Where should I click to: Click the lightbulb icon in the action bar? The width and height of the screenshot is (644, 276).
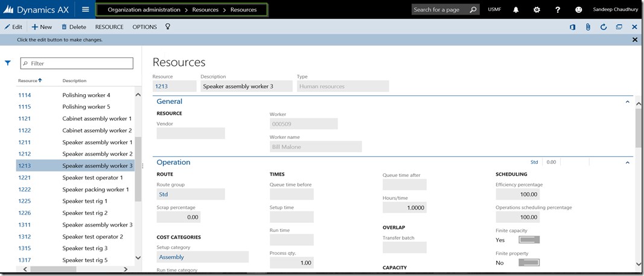tap(168, 27)
